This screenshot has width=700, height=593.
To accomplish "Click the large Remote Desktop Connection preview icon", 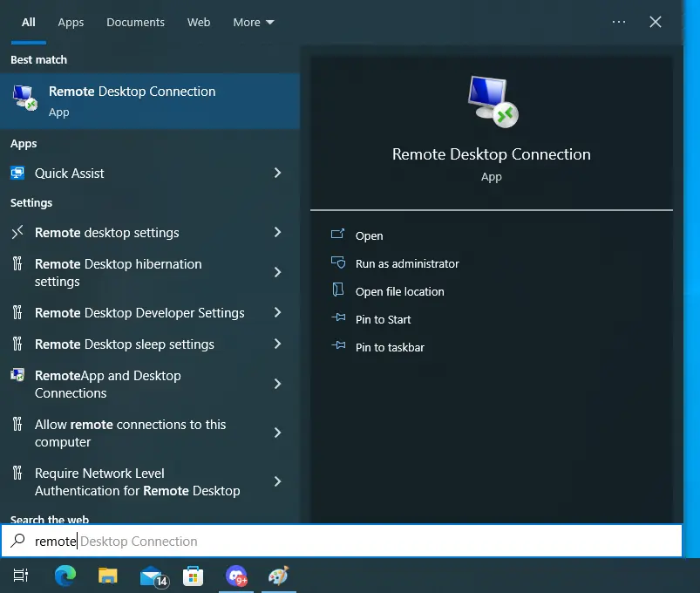I will click(x=493, y=101).
